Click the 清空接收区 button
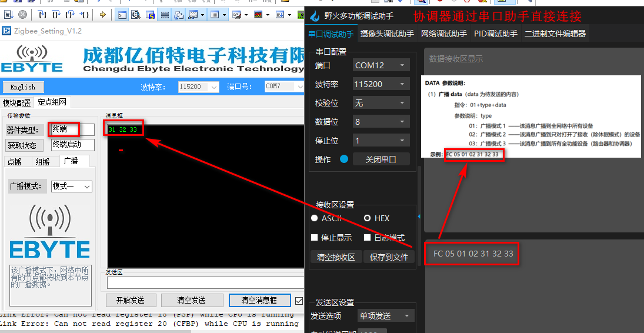The width and height of the screenshot is (644, 333). pyautogui.click(x=336, y=257)
